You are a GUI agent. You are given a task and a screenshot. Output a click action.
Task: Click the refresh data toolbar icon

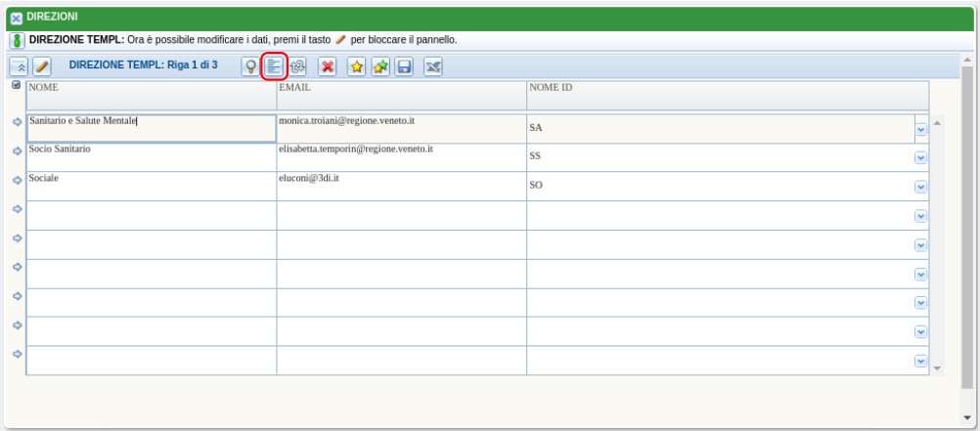298,66
